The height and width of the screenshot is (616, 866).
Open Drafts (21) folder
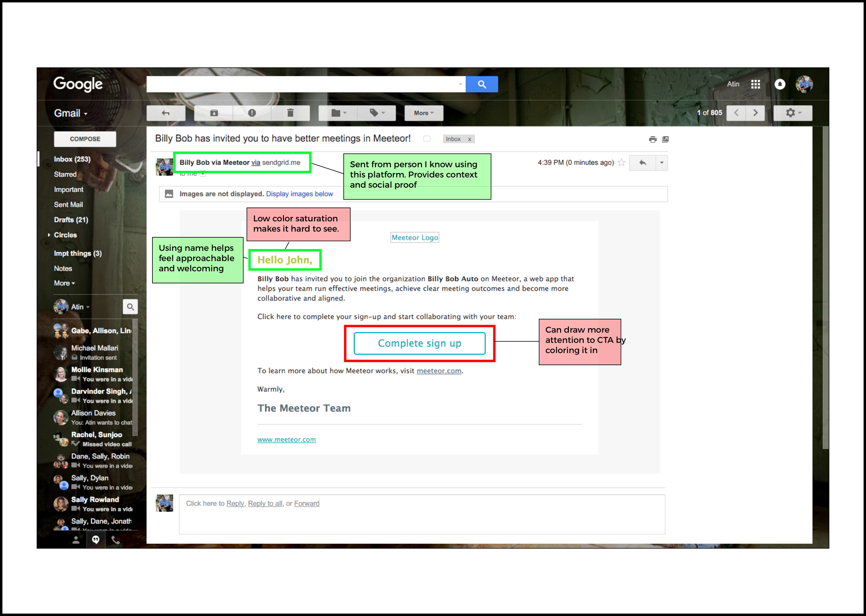(x=71, y=220)
